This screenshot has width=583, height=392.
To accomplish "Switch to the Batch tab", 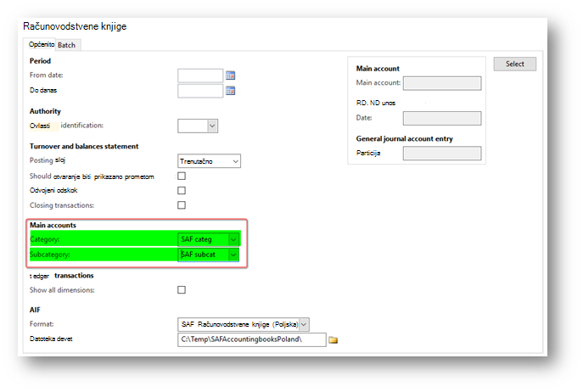I will point(66,45).
